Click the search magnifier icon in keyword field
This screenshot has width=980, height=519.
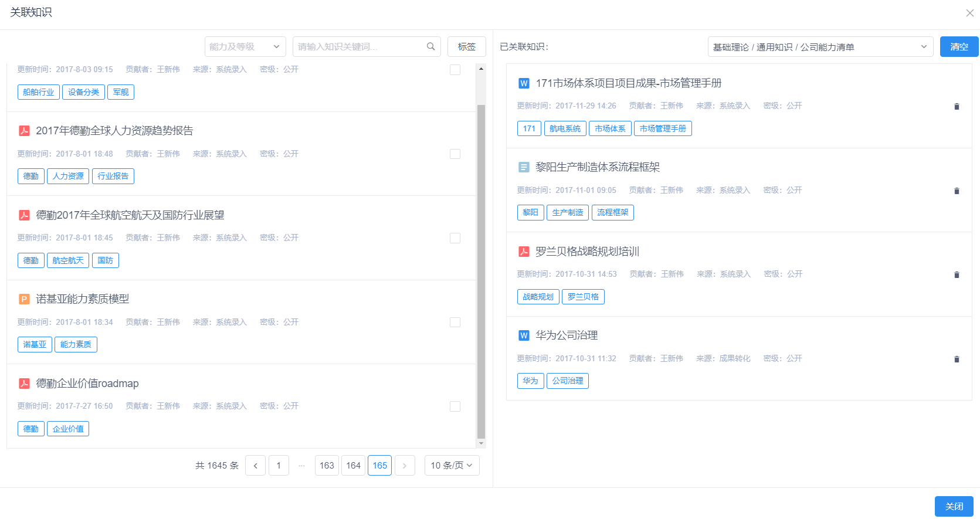pyautogui.click(x=430, y=46)
